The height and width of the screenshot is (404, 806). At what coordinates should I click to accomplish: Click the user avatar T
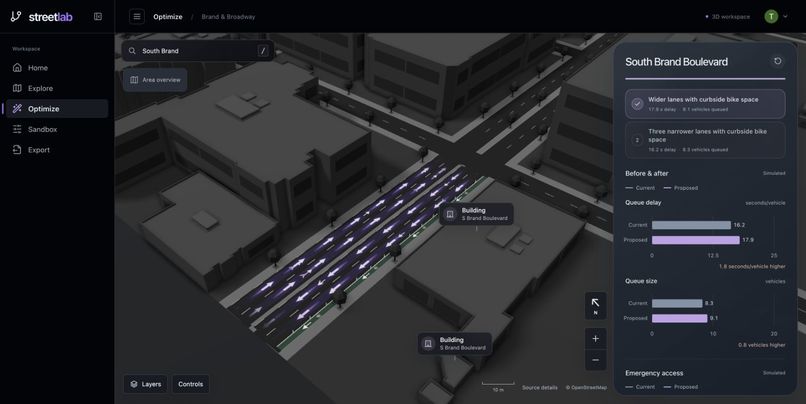(771, 16)
